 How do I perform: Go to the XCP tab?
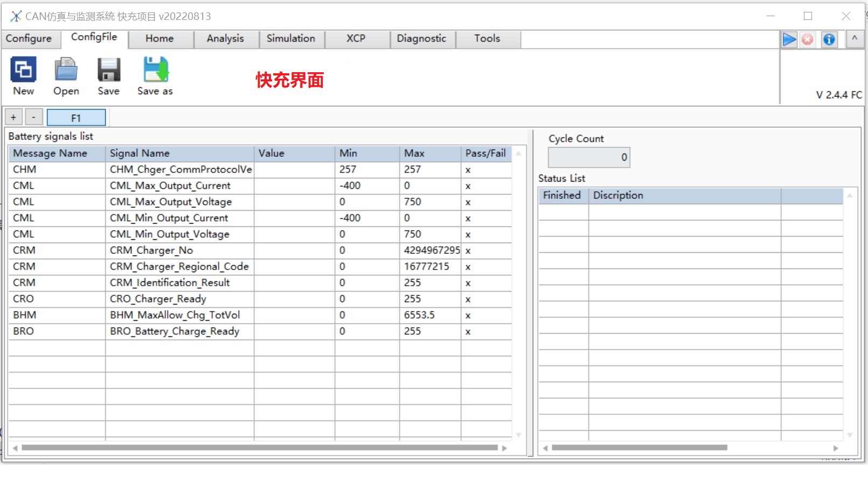click(x=356, y=39)
